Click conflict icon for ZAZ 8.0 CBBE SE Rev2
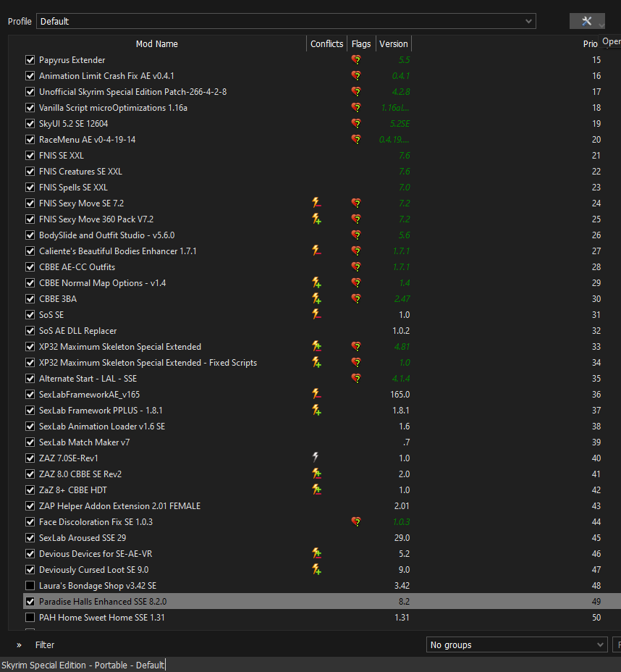Screen dimensions: 621x672 (316, 474)
